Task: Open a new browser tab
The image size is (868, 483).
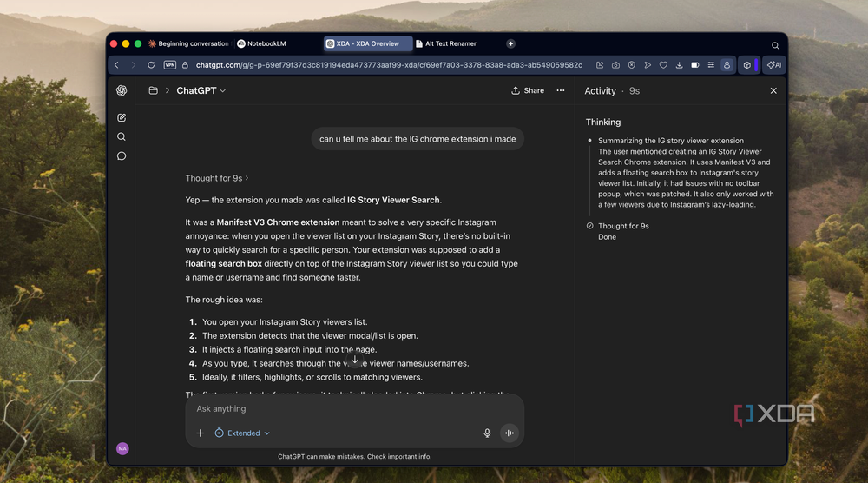Action: click(x=510, y=43)
